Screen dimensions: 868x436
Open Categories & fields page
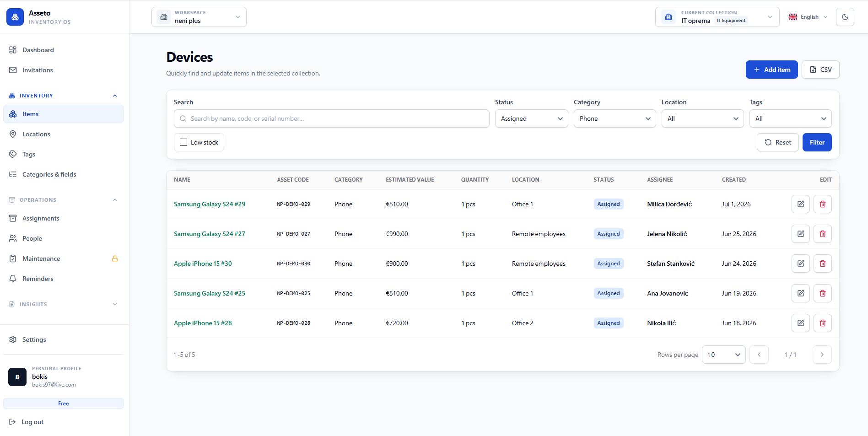pos(63,174)
